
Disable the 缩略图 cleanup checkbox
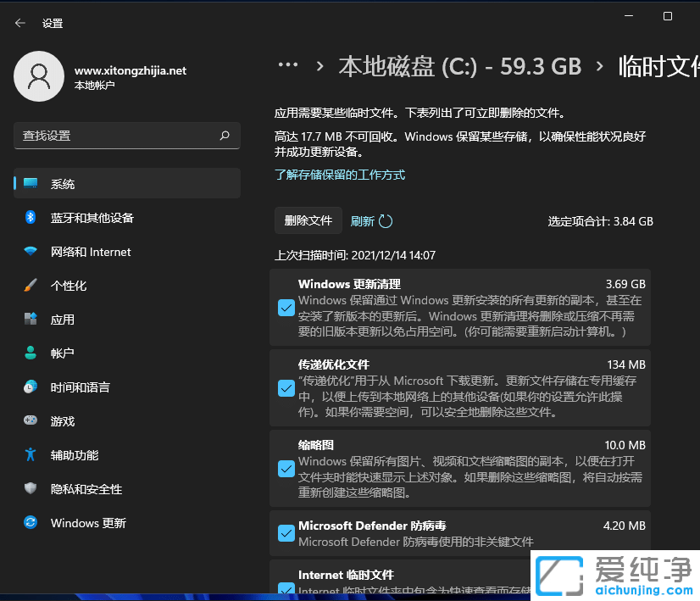[286, 468]
